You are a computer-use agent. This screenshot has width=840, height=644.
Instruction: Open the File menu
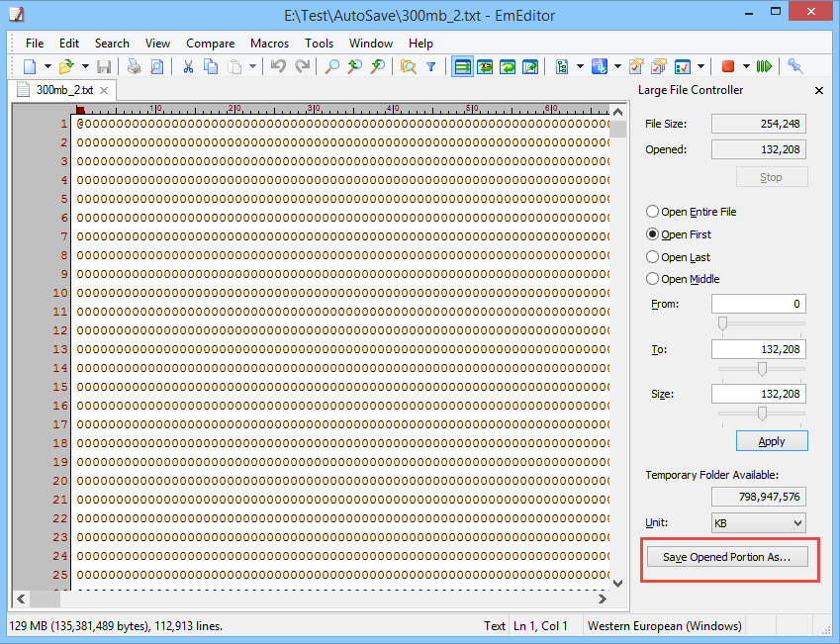coord(35,44)
